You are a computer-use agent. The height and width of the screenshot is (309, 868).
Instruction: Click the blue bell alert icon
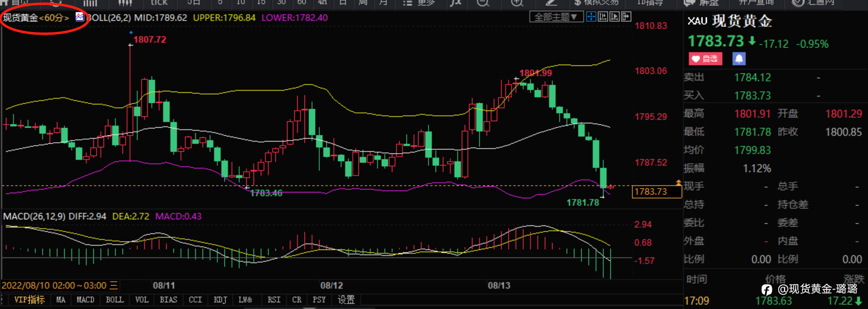click(739, 59)
